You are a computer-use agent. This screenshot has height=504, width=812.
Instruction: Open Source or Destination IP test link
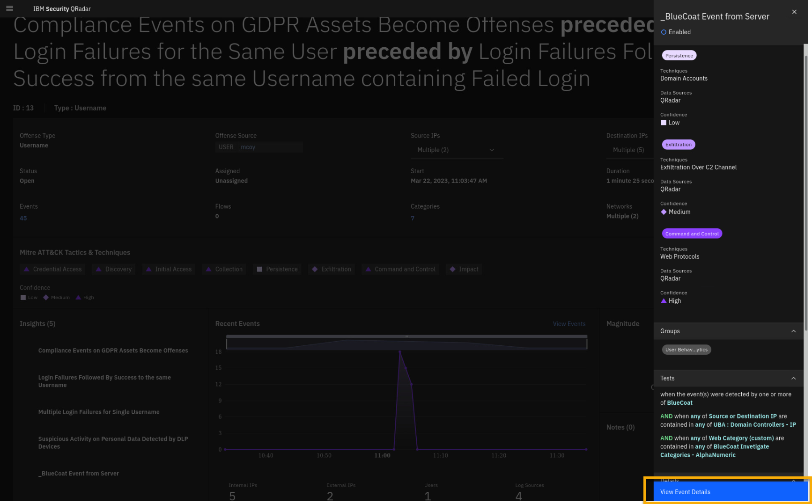742,416
